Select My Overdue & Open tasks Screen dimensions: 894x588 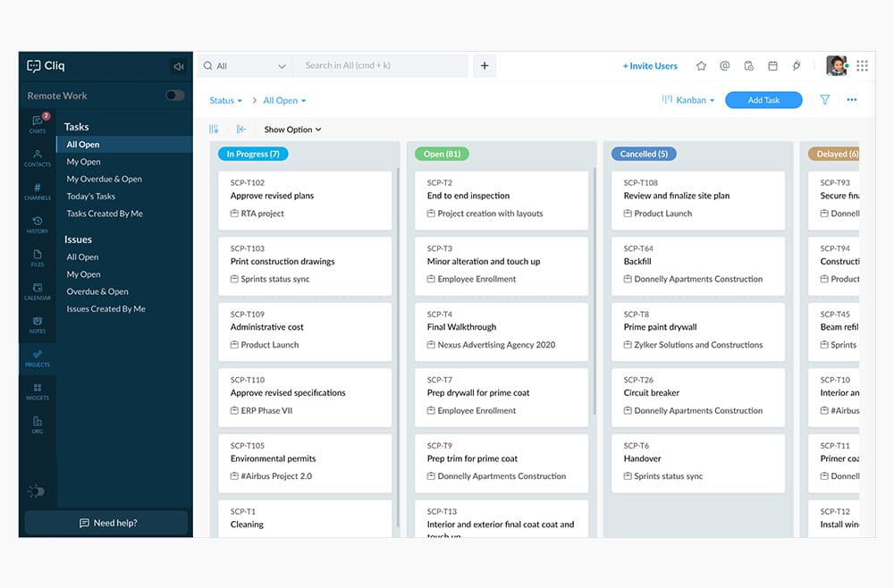[104, 179]
